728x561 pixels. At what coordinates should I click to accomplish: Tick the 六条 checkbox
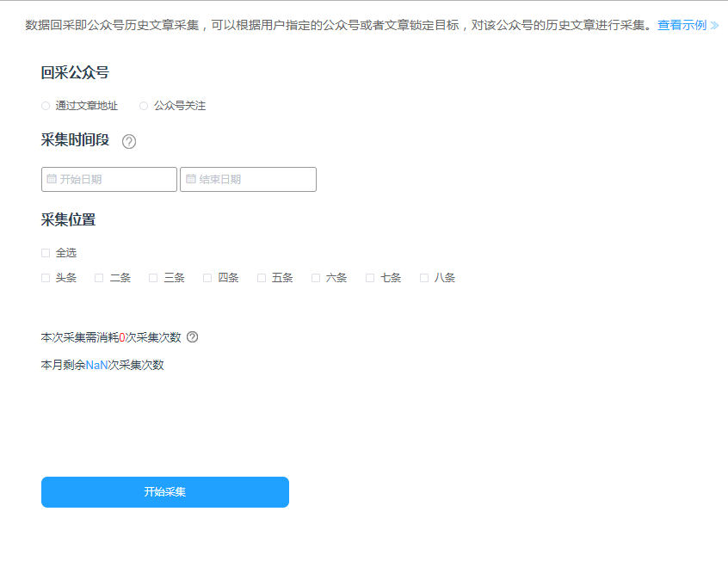pyautogui.click(x=316, y=278)
